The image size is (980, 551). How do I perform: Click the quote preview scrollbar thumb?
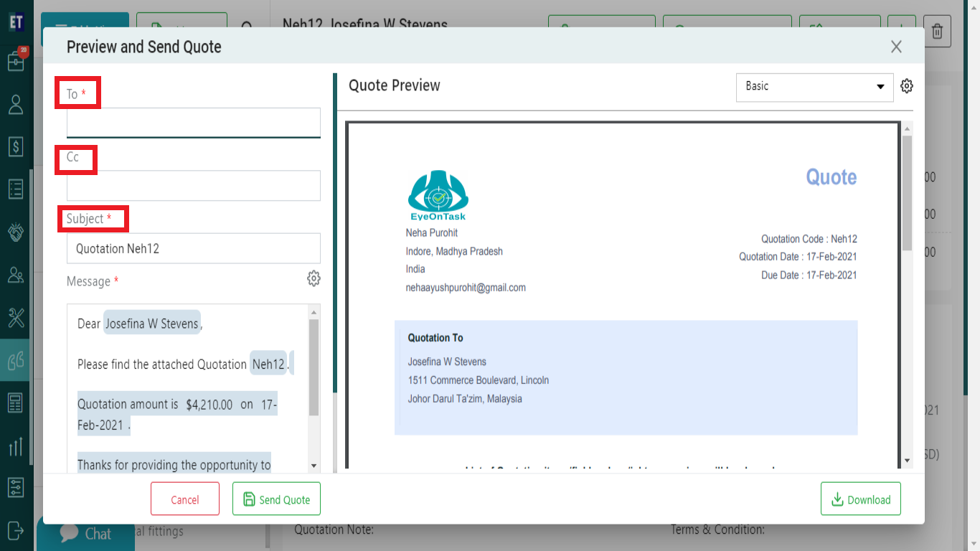(x=907, y=192)
